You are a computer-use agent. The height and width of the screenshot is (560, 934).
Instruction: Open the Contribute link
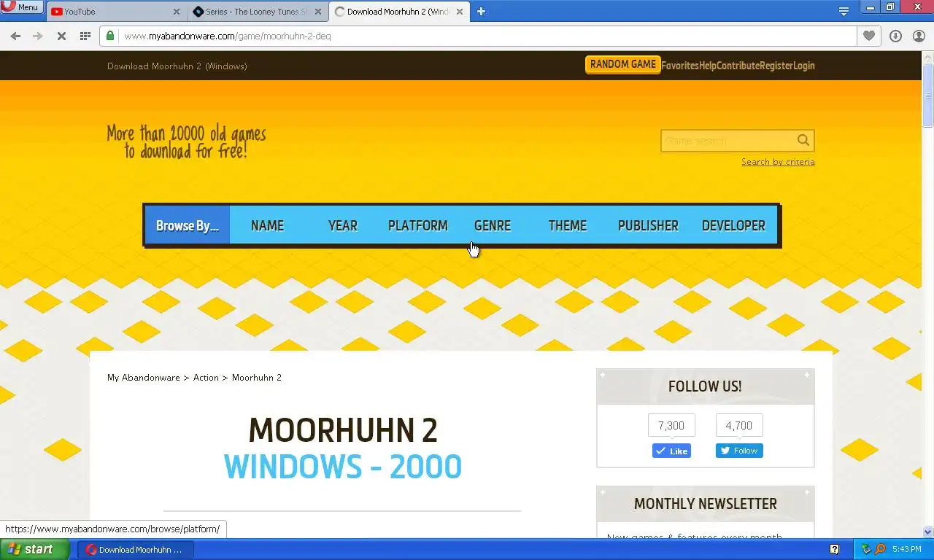point(738,66)
